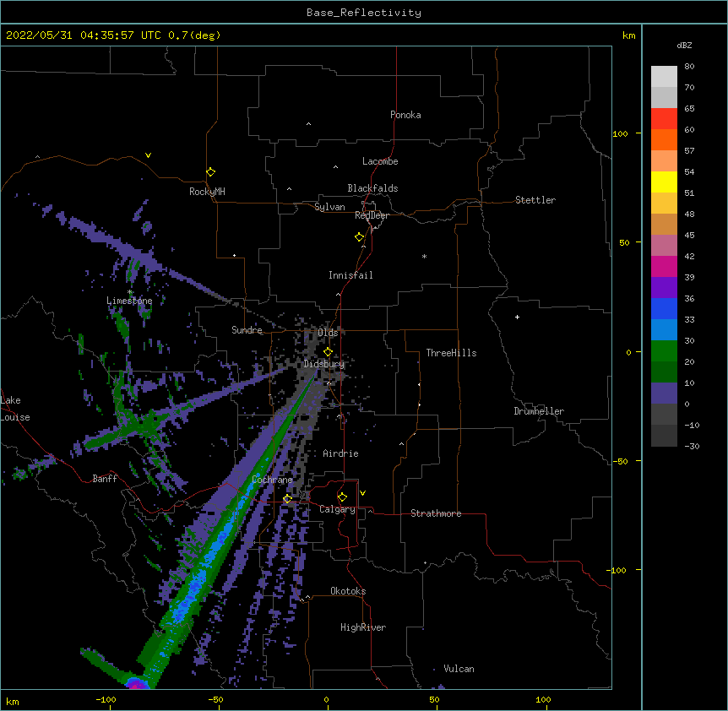This screenshot has width=728, height=711.
Task: Click the Banff label
Action: point(105,479)
